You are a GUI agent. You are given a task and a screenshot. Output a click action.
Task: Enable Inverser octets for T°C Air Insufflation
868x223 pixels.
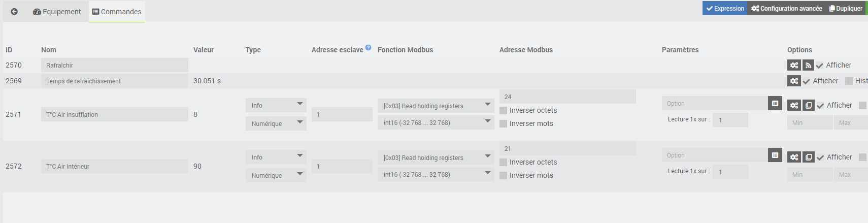(504, 110)
